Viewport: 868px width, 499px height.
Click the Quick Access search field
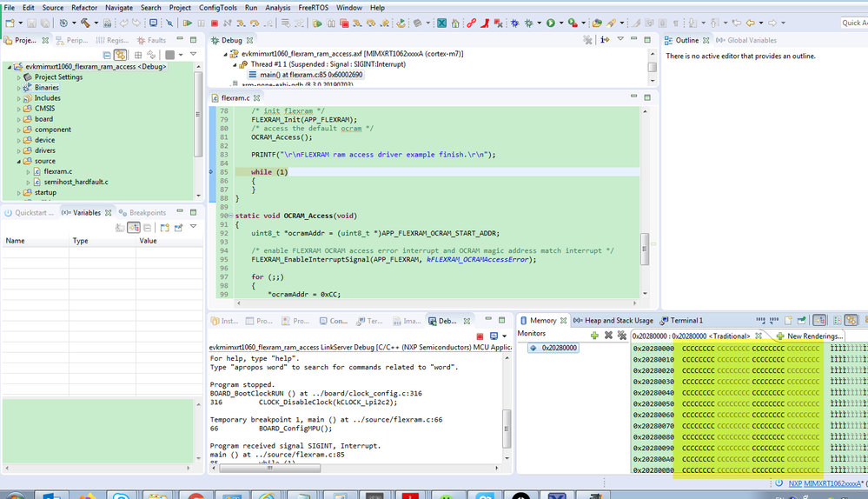853,23
